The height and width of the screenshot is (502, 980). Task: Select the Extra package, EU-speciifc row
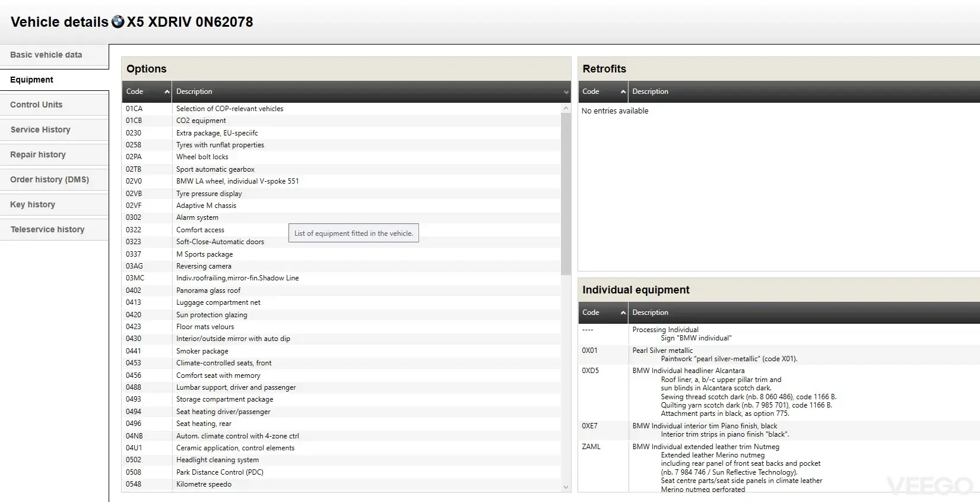point(341,133)
